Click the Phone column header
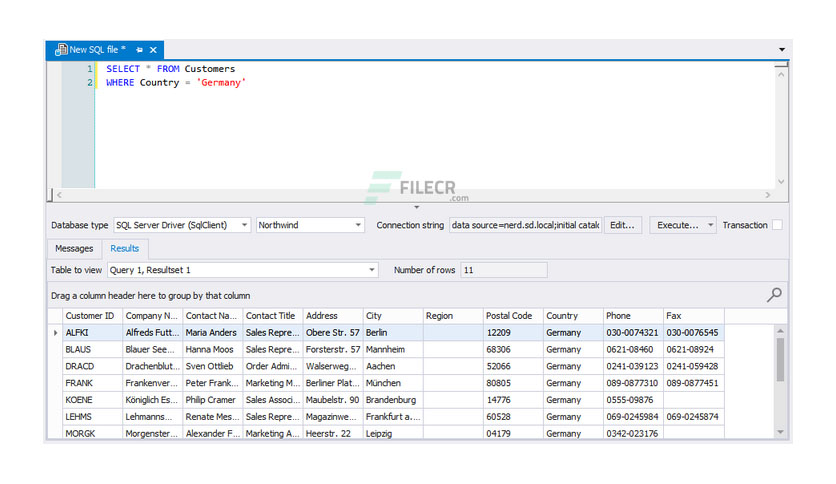This screenshot has height=484, width=836. coord(633,316)
